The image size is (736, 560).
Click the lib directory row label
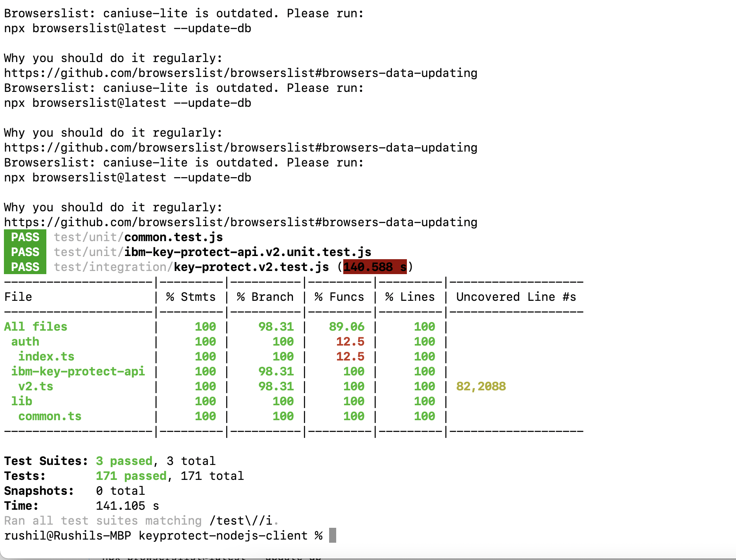tap(22, 401)
